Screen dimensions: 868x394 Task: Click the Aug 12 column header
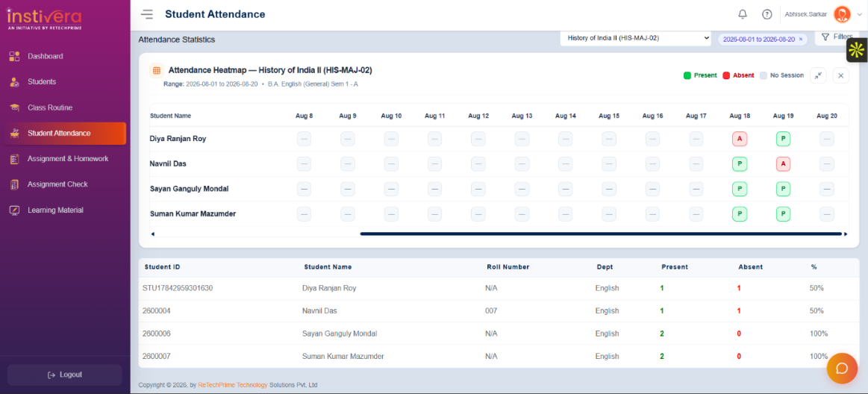[x=478, y=116]
